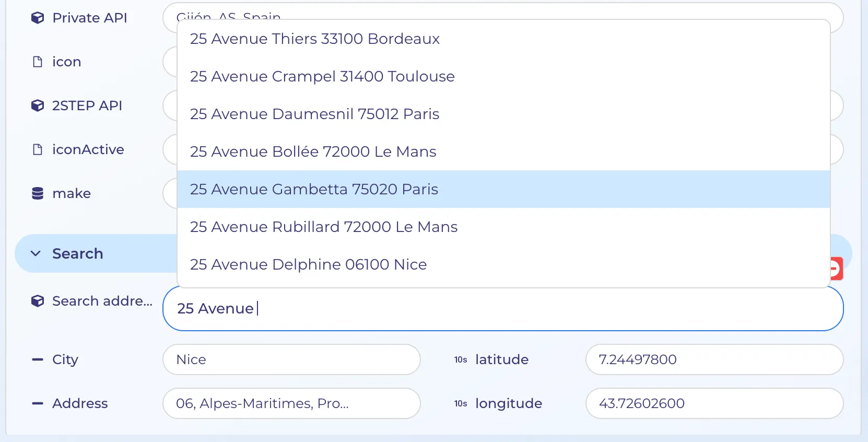
Task: Click the document icon beside icon
Action: point(38,62)
